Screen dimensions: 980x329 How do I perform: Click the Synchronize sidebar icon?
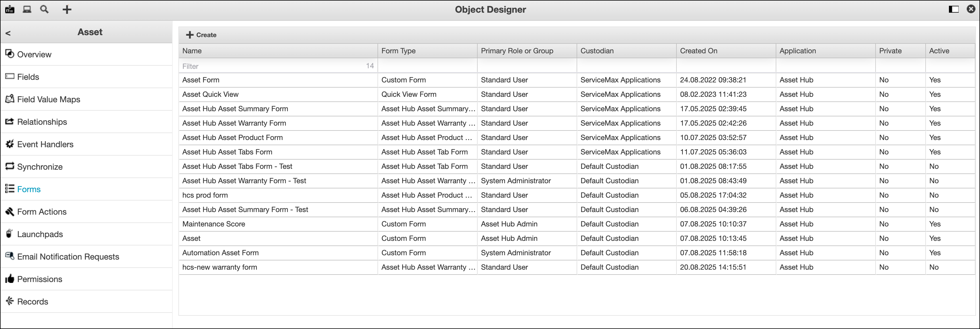click(9, 166)
